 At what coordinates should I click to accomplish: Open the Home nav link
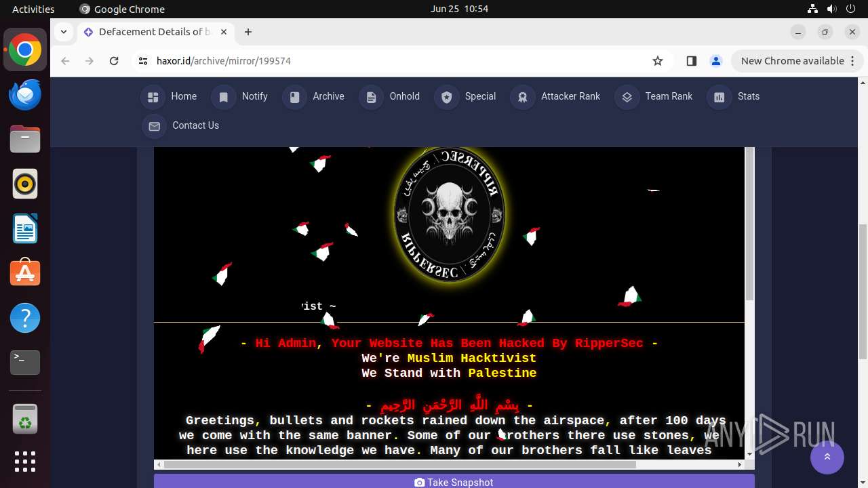pyautogui.click(x=184, y=96)
